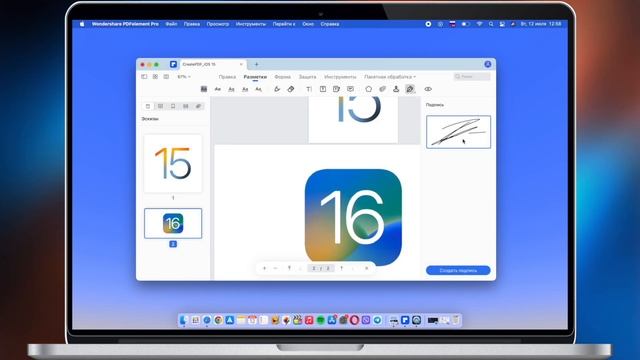Open Google Chrome from the Dock
This screenshot has width=640, height=360.
click(x=218, y=320)
